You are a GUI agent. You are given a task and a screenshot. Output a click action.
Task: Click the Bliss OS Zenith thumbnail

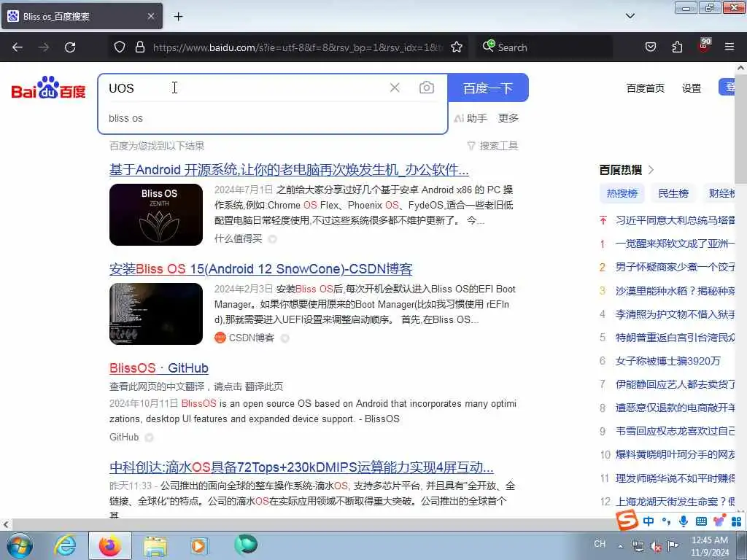click(x=156, y=215)
